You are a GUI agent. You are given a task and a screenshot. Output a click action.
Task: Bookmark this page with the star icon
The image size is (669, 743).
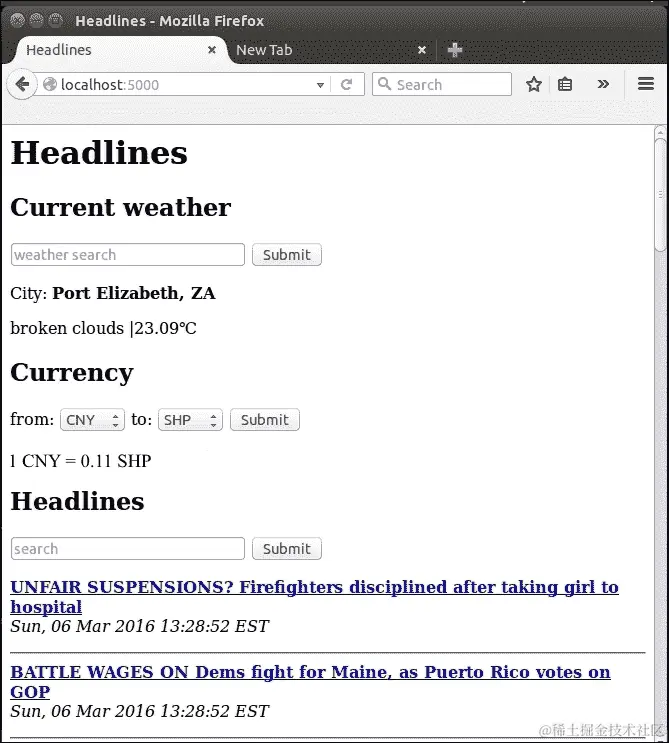[x=533, y=84]
